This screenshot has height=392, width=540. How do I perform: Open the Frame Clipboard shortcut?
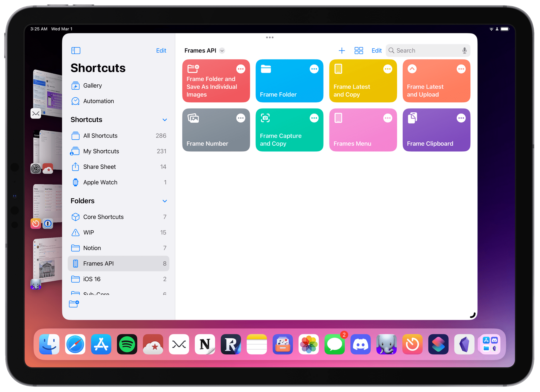tap(436, 130)
